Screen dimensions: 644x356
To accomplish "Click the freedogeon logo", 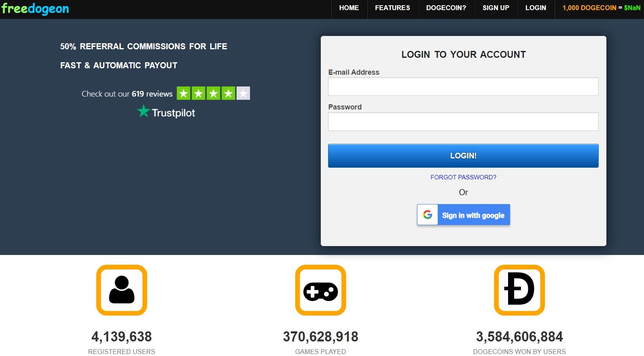I will tap(35, 9).
